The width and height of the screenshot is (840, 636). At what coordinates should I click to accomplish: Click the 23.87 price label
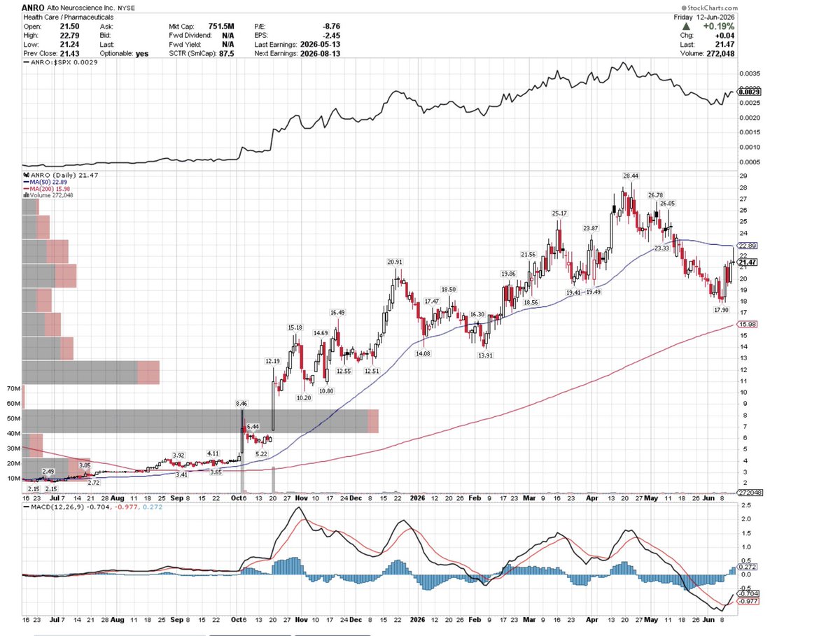[591, 228]
